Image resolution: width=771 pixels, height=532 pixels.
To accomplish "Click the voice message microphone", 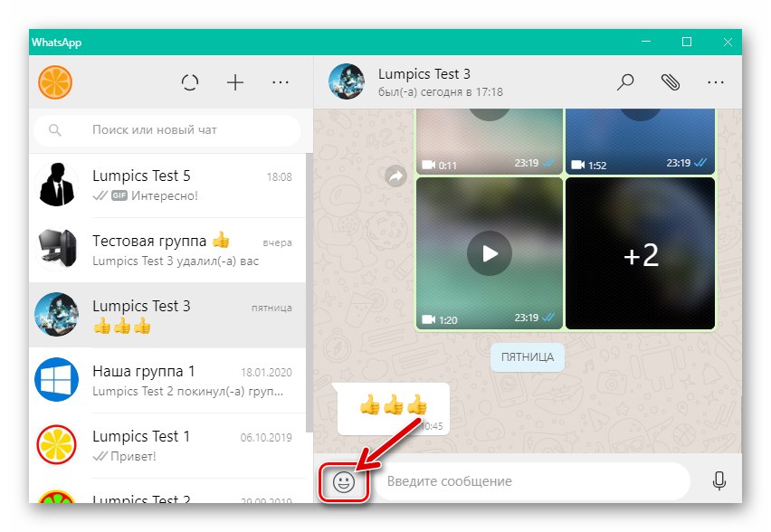I will (719, 480).
